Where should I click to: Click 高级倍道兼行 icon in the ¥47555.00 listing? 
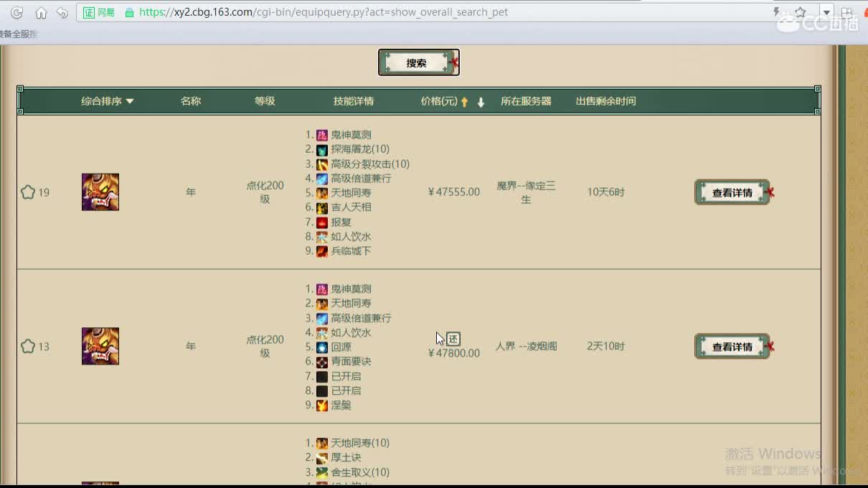(322, 179)
